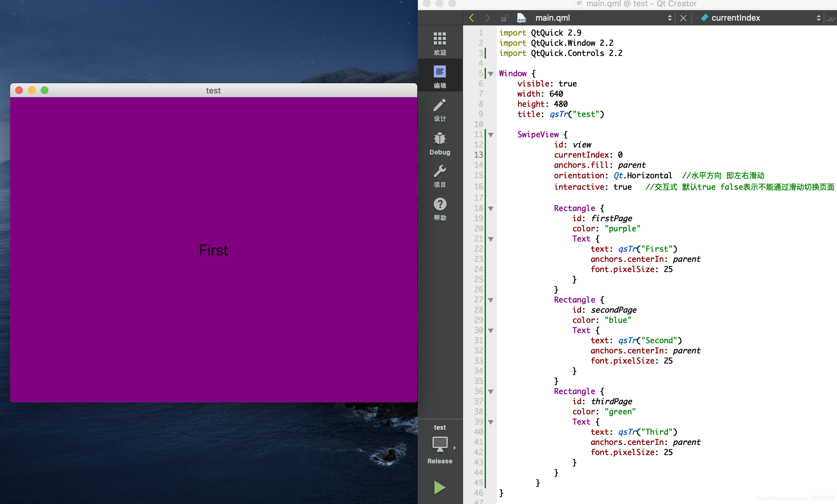Viewport: 837px width, 504px height.
Task: Collapse the Text block at line 30
Action: [x=490, y=330]
